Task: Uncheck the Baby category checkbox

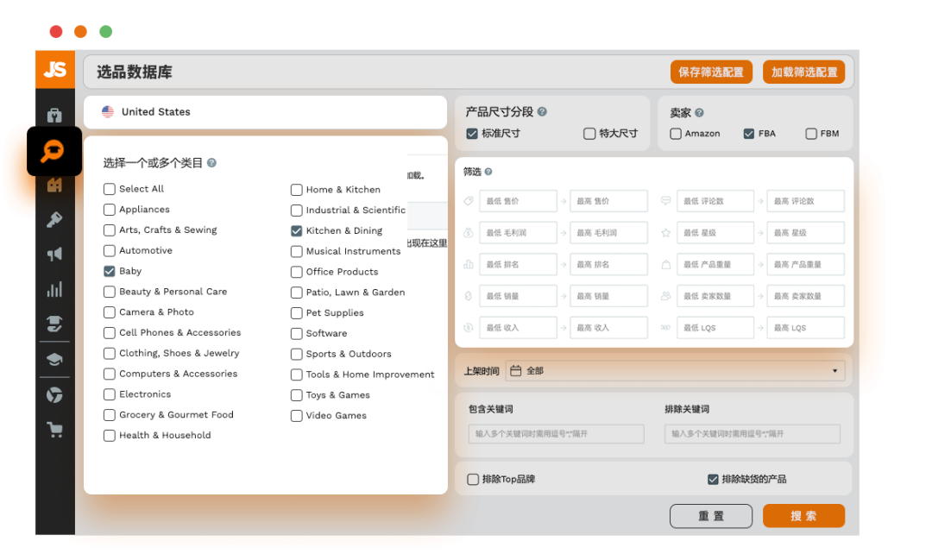Action: 110,271
